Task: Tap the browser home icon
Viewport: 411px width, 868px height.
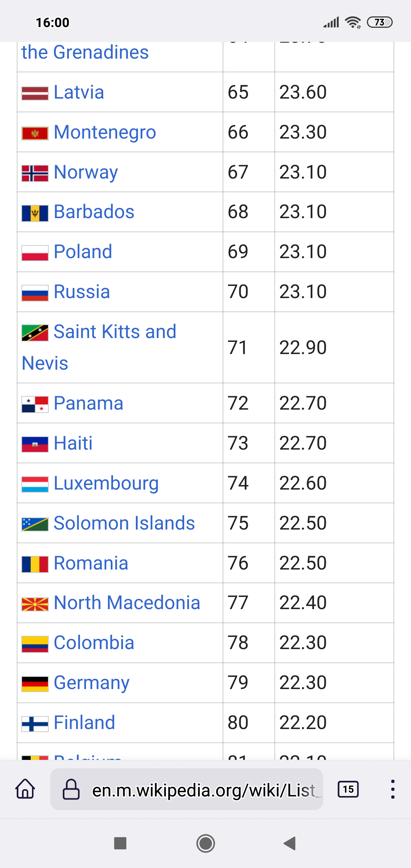Action: [25, 789]
